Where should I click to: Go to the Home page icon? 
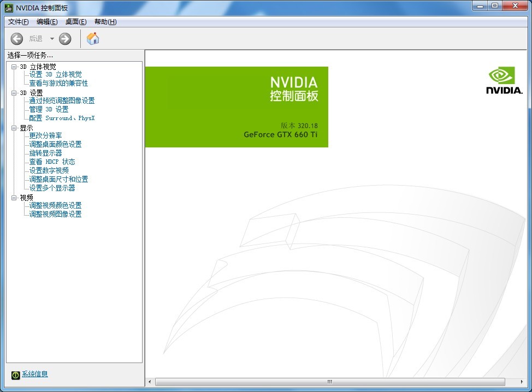[93, 39]
